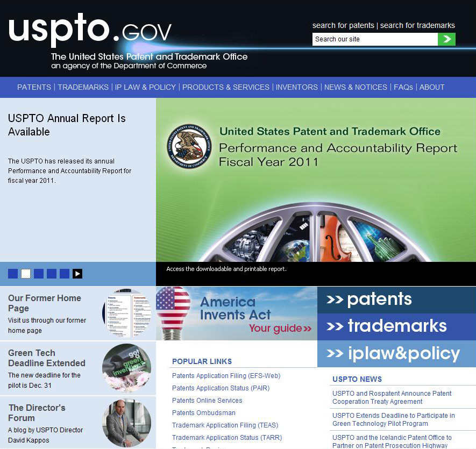
Task: Open the PATENTS navigation menu
Action: coord(34,87)
